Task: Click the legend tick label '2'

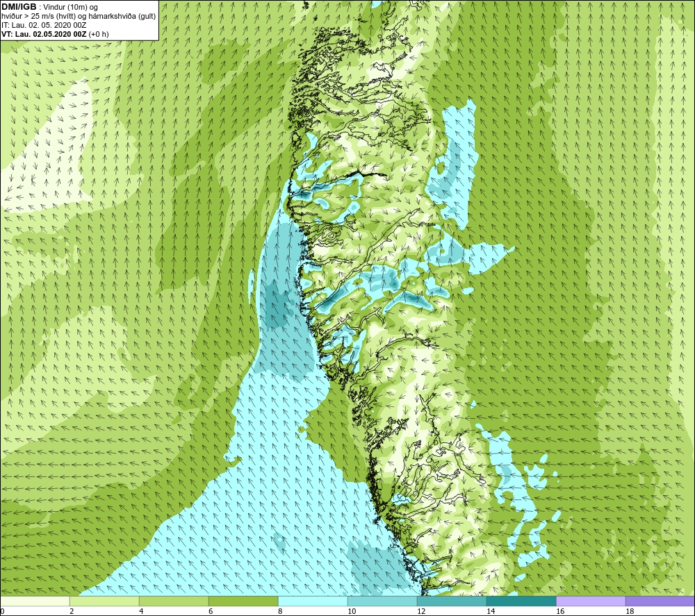Action: (72, 611)
